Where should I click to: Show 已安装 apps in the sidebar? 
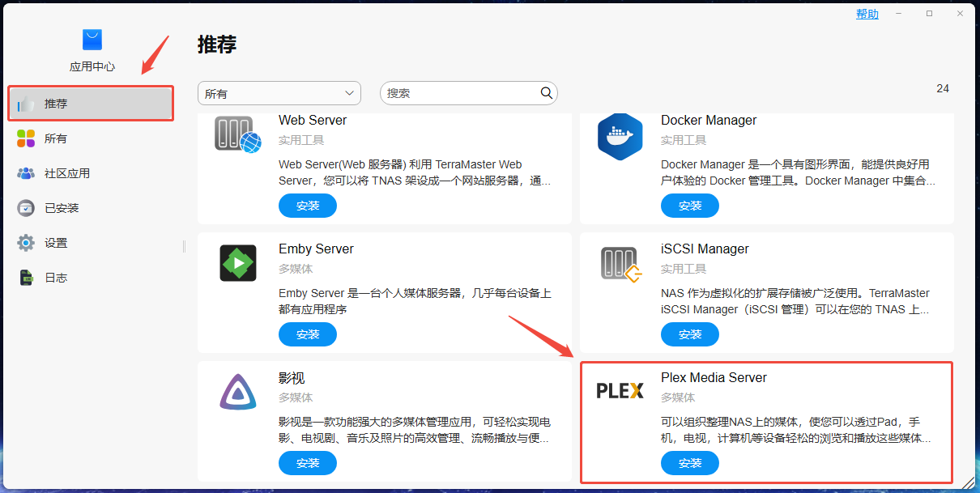[91, 208]
